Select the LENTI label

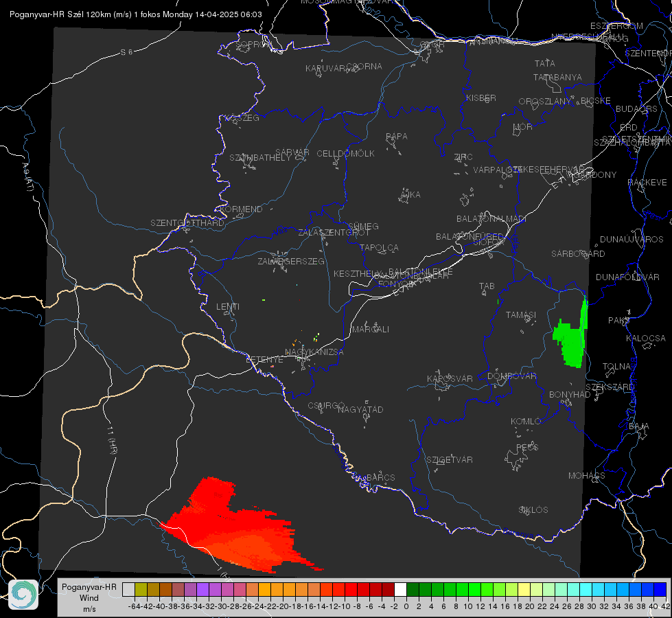point(228,307)
